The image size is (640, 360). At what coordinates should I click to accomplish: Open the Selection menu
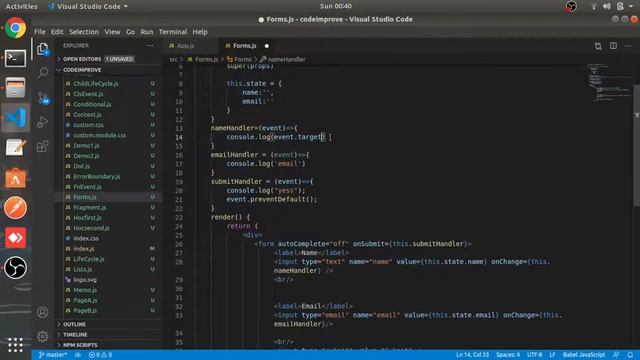84,32
